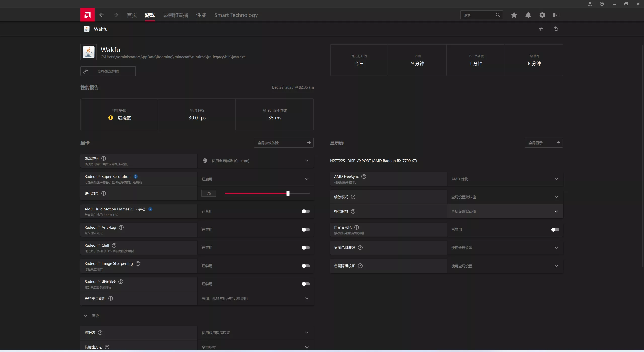
Task: Toggle the sidebar panel layout icon
Action: 556,15
